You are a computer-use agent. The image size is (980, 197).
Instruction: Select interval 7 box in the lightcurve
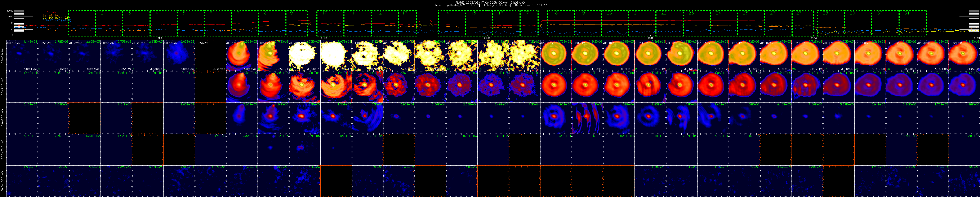(245, 23)
